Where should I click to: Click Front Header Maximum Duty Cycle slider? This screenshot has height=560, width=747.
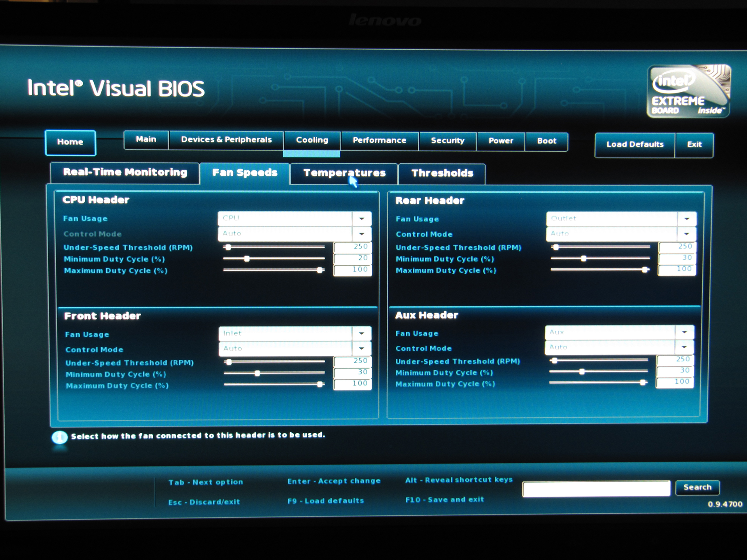pos(274,384)
